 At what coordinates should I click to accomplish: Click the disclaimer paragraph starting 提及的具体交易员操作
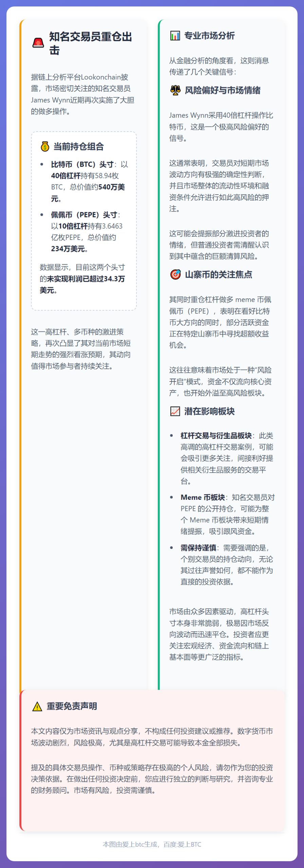(152, 779)
